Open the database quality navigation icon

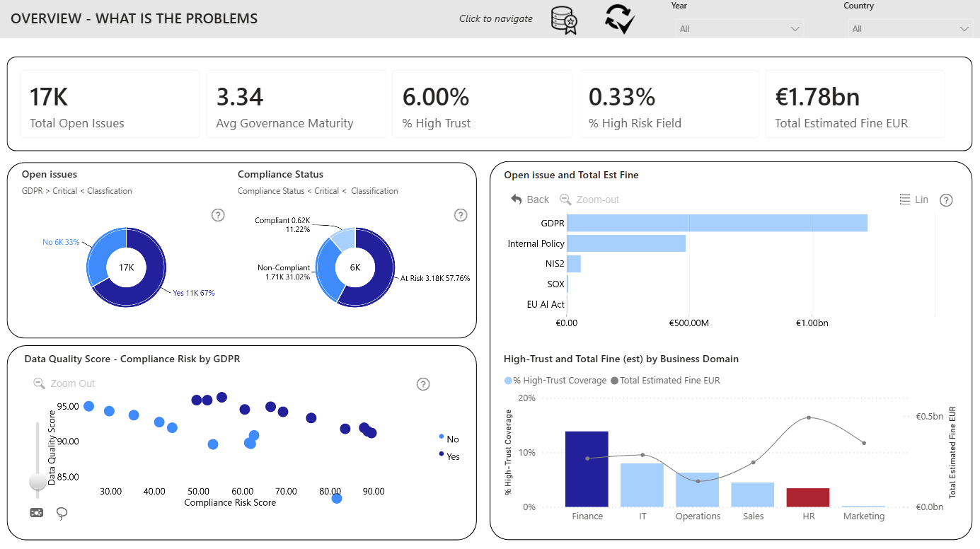point(565,20)
